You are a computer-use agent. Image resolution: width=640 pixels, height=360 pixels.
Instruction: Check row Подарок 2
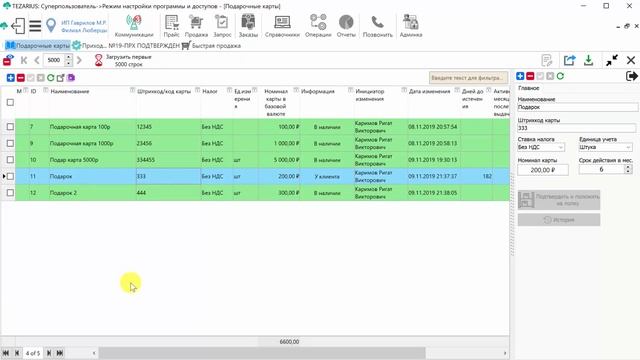[x=10, y=193]
